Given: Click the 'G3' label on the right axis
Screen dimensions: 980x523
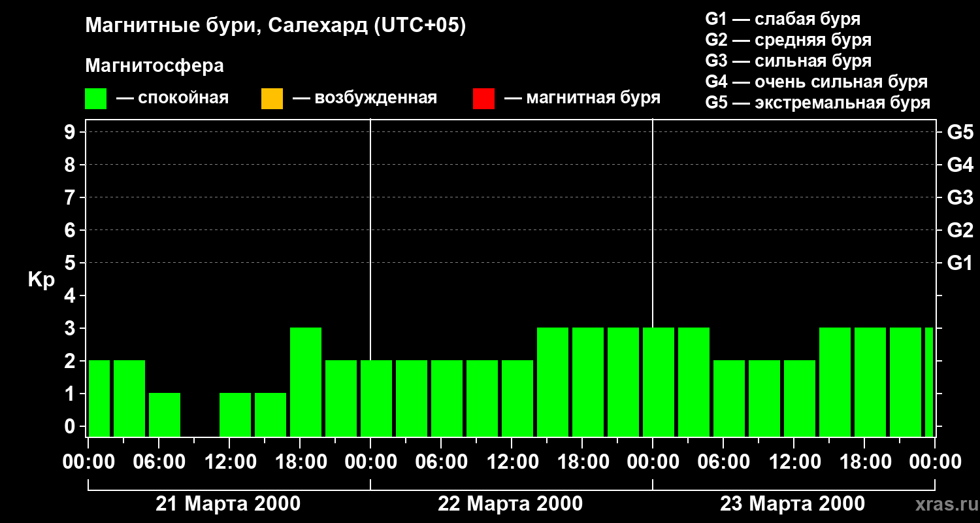Looking at the screenshot, I should 960,197.
